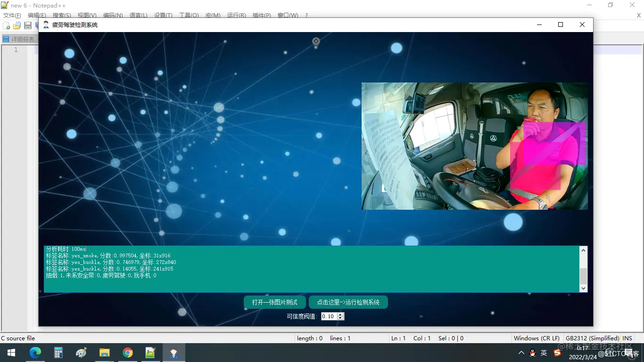Click the 0.10 threshold value field
This screenshot has height=362, width=644.
[329, 316]
